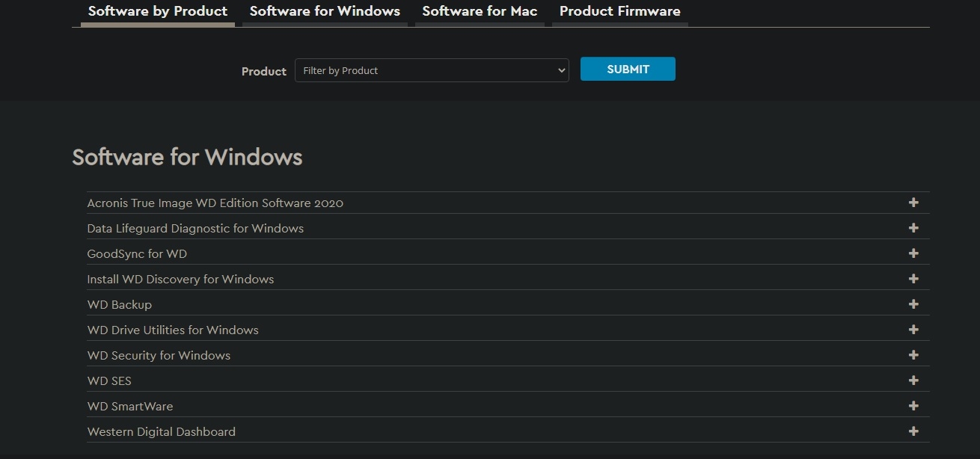Screen dimensions: 980x459
Task: Click plus icon for WD Drive Utilities
Action: [x=913, y=330]
